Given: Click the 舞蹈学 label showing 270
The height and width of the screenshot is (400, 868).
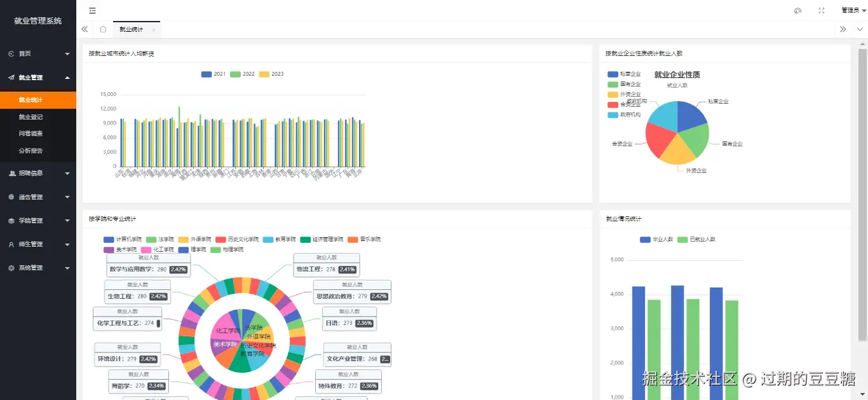Looking at the screenshot, I should 139,382.
